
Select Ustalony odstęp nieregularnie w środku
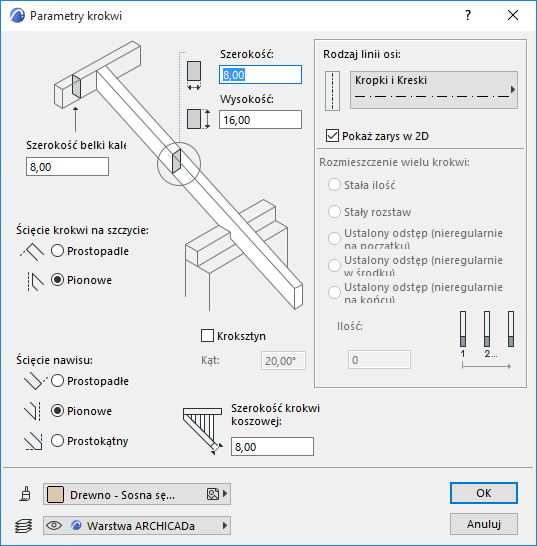[334, 265]
